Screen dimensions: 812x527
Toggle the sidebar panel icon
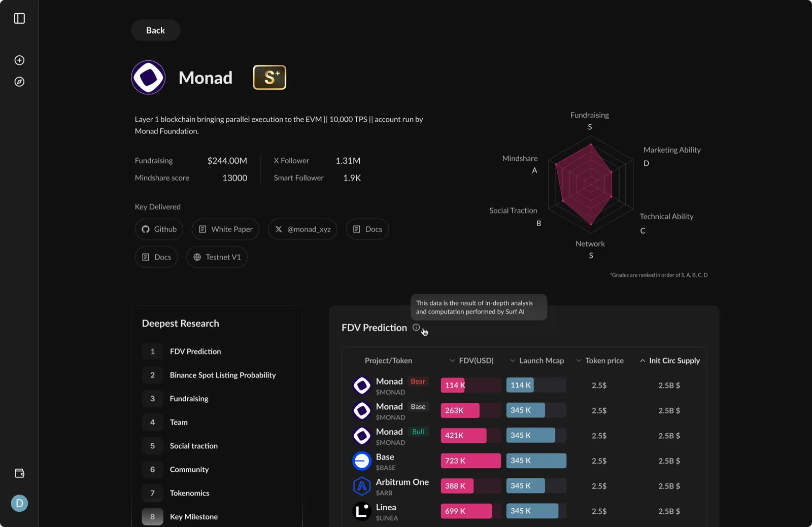(x=19, y=18)
